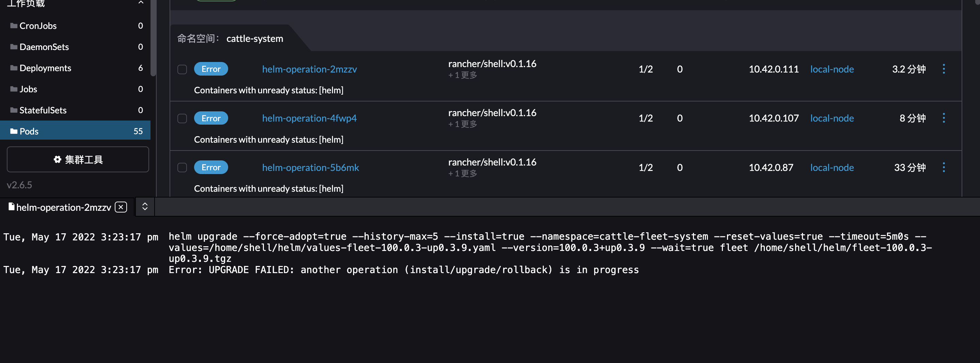Click the folder icon beside CronJobs
The height and width of the screenshot is (363, 980).
[13, 26]
